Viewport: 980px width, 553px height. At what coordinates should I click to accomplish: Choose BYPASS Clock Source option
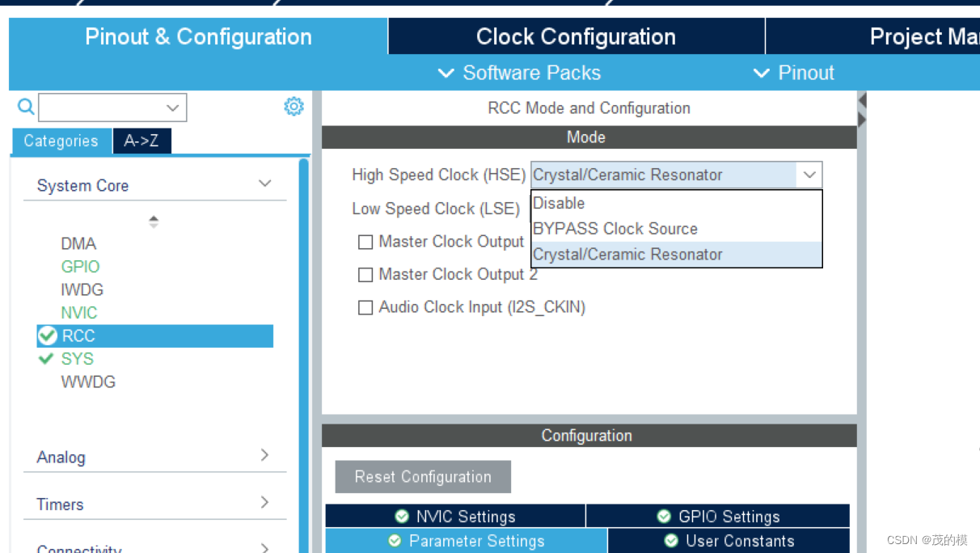(677, 229)
